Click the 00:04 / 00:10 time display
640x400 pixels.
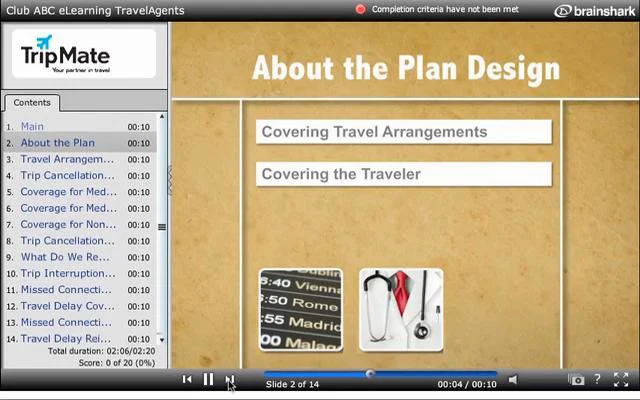467,384
